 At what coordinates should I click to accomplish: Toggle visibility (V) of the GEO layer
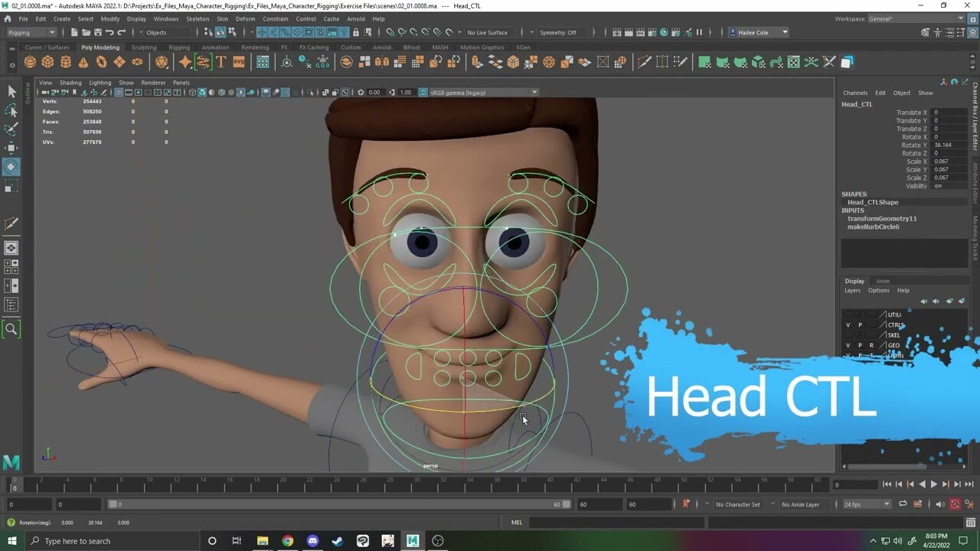click(x=848, y=345)
